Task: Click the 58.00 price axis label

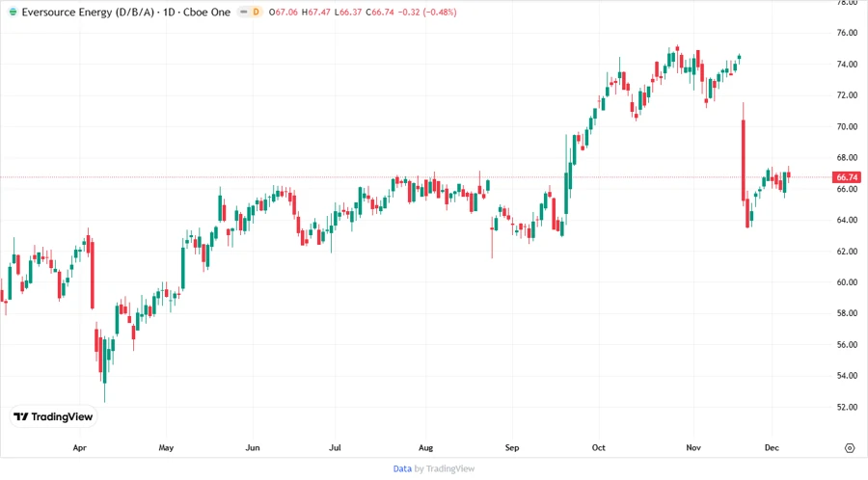Action: [x=847, y=313]
